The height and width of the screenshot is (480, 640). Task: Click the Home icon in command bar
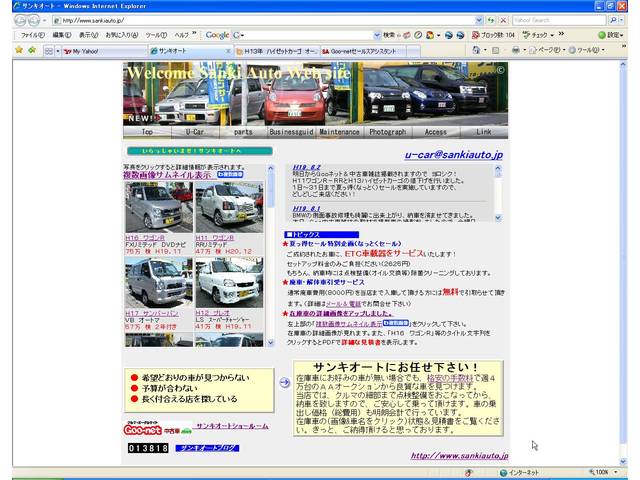(x=476, y=50)
